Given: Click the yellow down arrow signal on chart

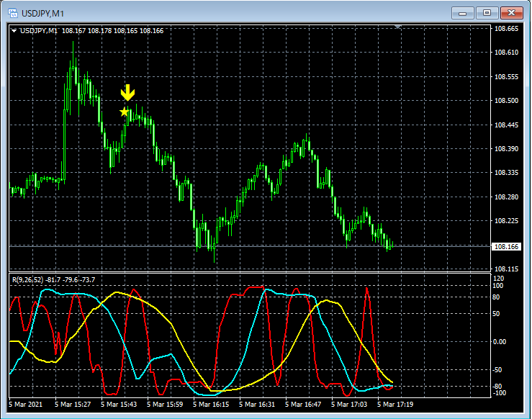Looking at the screenshot, I should [x=127, y=93].
